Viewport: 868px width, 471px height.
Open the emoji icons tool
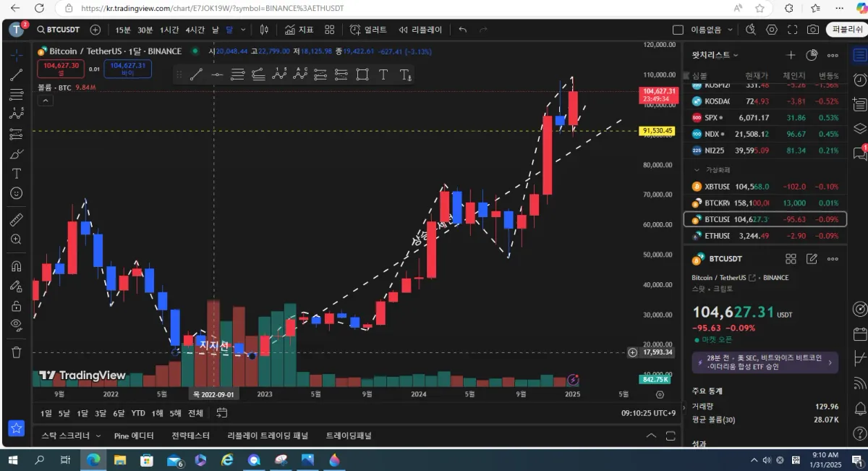point(16,193)
